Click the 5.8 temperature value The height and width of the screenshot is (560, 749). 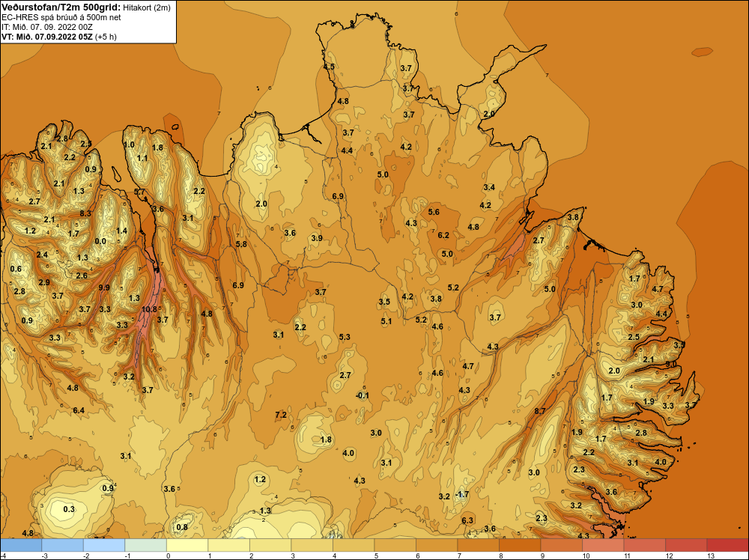click(241, 244)
